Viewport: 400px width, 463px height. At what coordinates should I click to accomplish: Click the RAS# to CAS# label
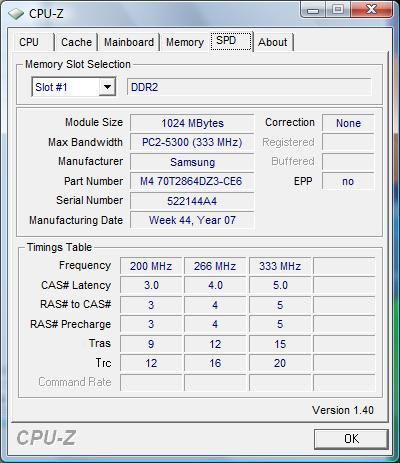tap(76, 304)
